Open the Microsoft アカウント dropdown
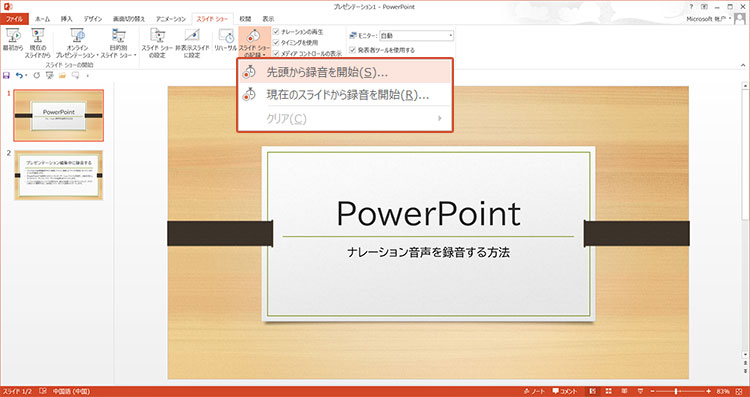 tap(708, 19)
